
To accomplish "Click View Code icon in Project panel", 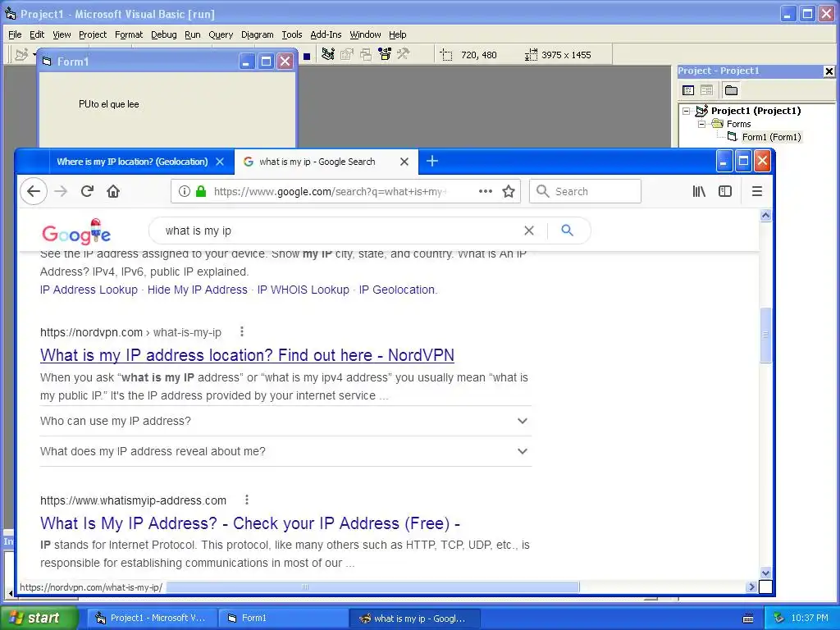I will 688,90.
